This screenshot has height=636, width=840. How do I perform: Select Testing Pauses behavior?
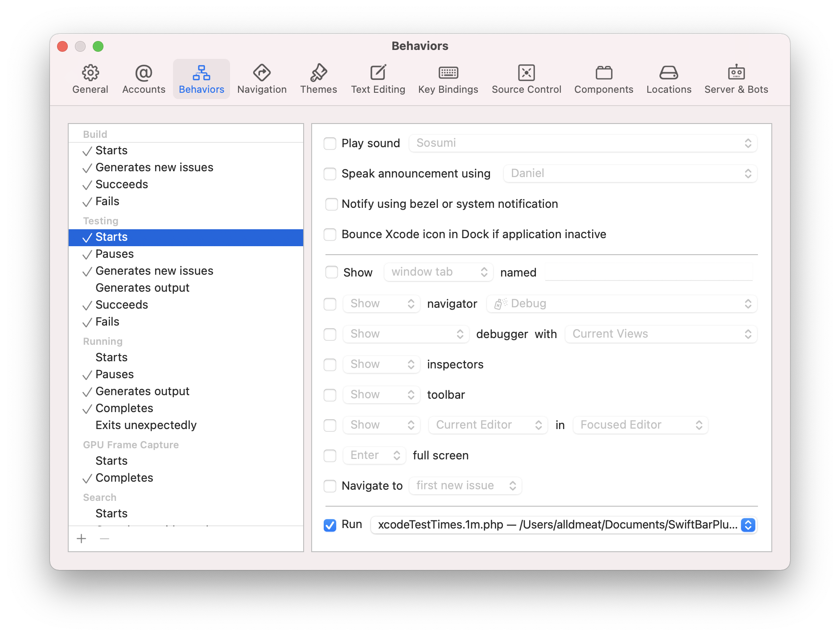pos(186,254)
